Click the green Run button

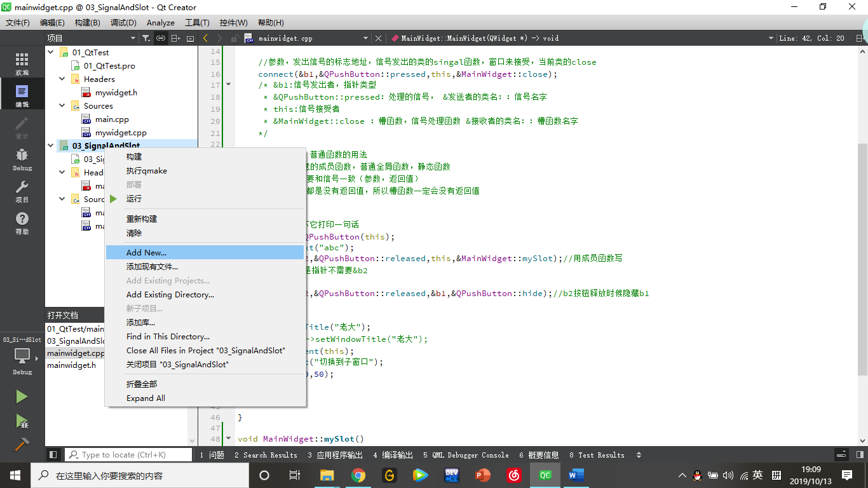tap(22, 396)
